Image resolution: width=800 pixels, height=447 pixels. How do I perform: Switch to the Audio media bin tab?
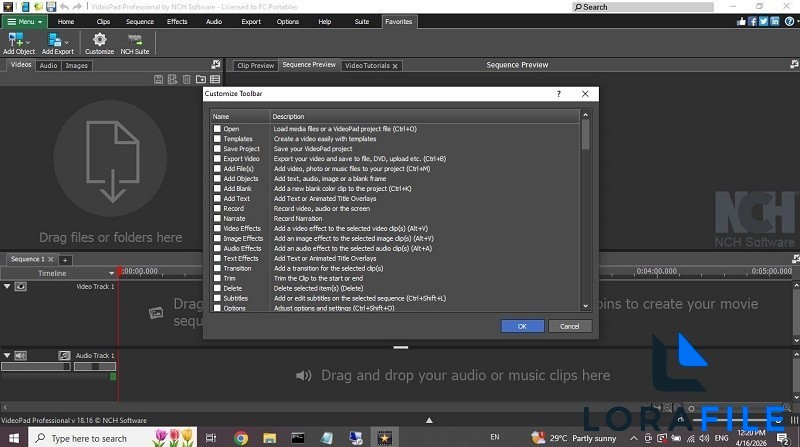48,65
